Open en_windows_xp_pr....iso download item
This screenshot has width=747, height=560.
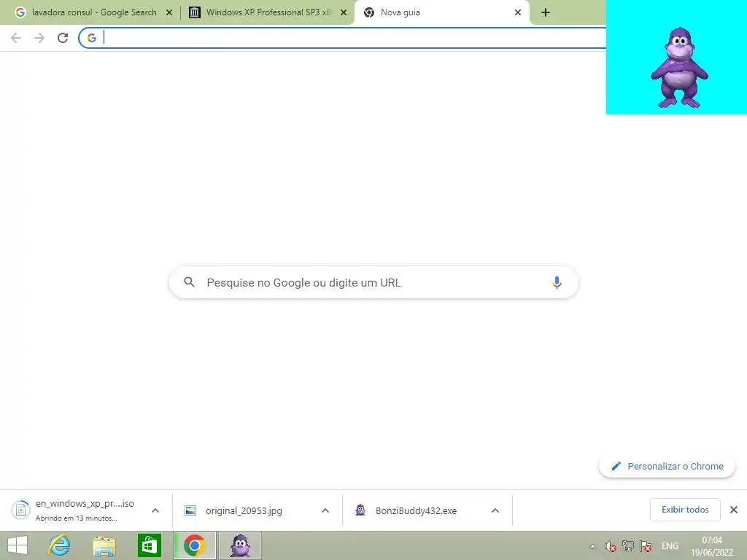[86, 510]
